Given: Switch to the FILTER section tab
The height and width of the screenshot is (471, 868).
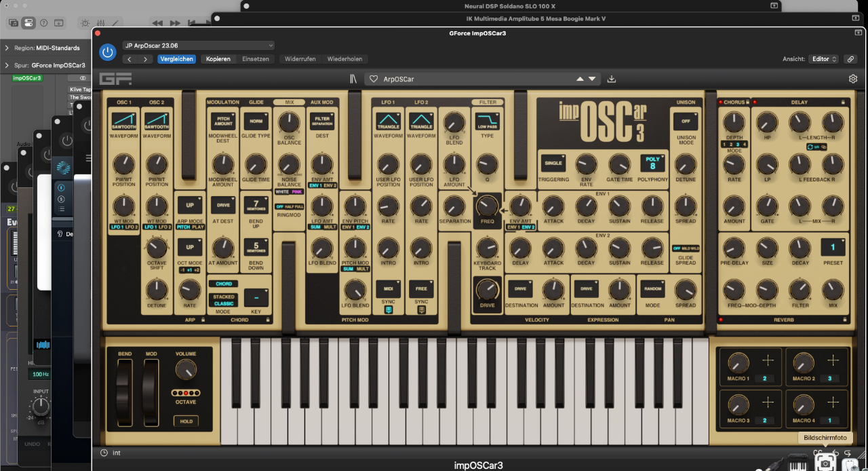Looking at the screenshot, I should (487, 102).
